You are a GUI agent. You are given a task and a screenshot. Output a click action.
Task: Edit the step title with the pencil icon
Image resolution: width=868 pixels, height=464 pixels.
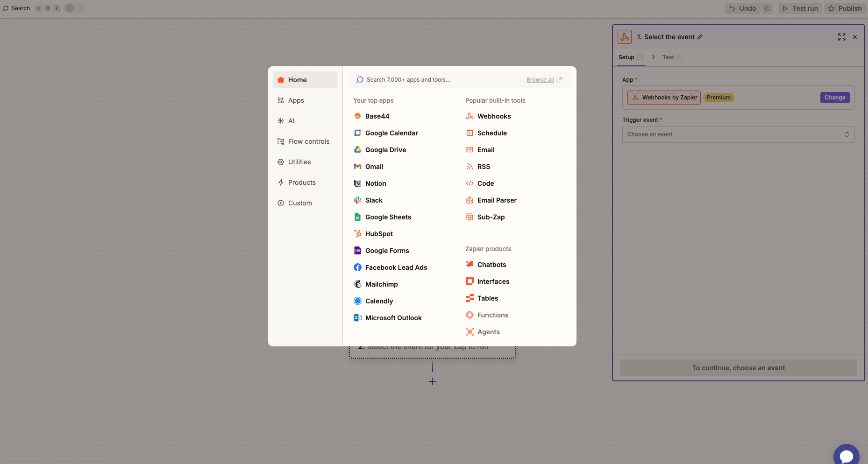(x=700, y=36)
